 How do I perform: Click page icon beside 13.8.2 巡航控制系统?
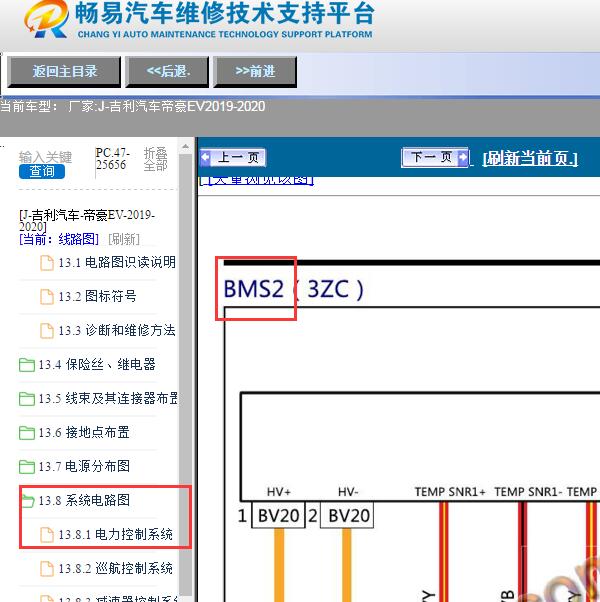pos(47,569)
